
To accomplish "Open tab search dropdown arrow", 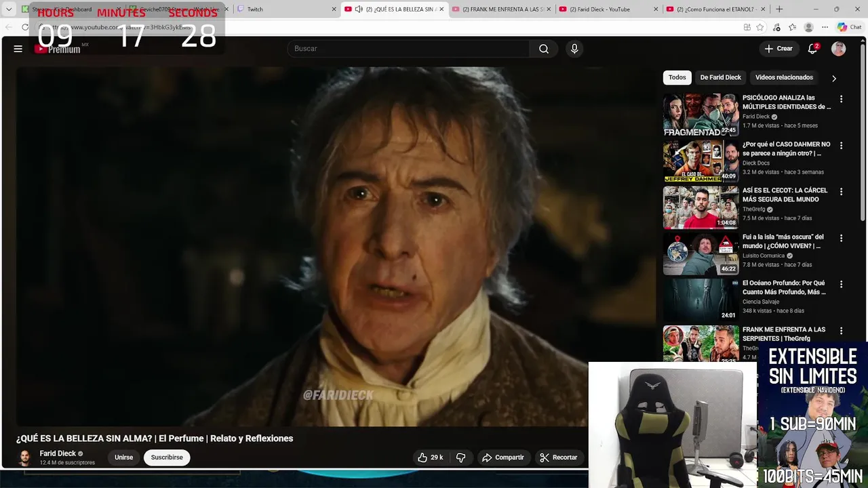I will click(x=9, y=9).
